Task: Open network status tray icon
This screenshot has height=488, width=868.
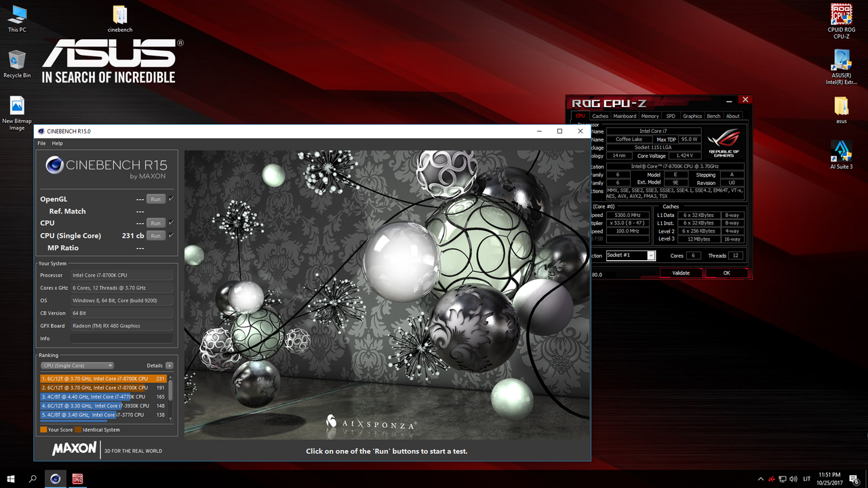Action: pyautogui.click(x=783, y=479)
